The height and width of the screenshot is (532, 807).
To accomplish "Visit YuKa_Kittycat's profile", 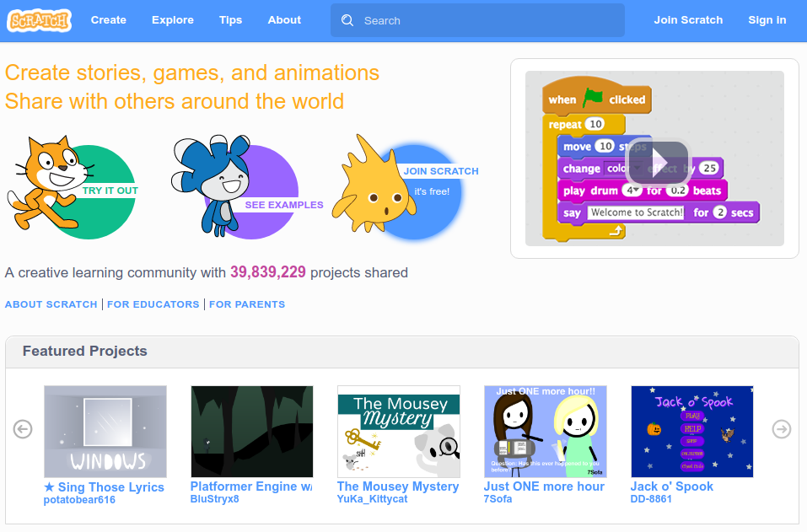I will 372,498.
